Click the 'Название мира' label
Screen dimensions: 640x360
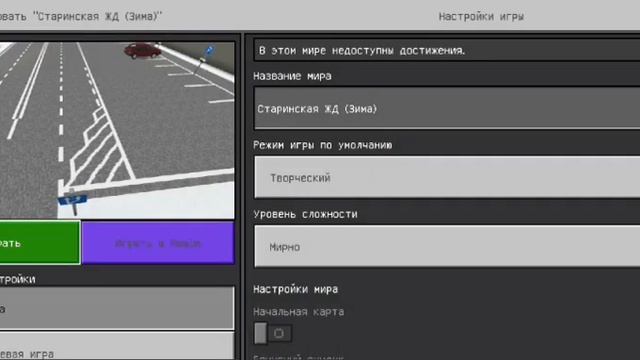[x=292, y=76]
